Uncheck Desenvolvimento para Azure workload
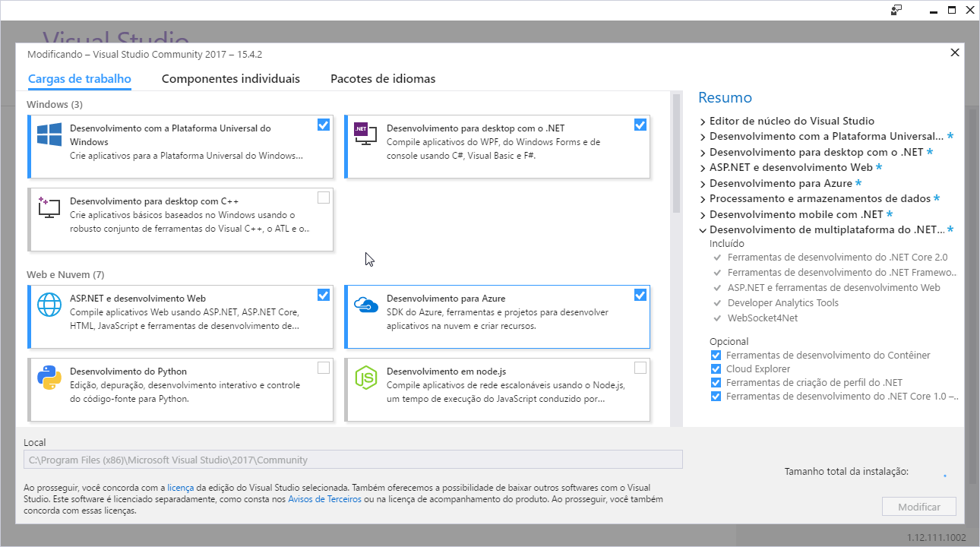The image size is (980, 547). 640,295
